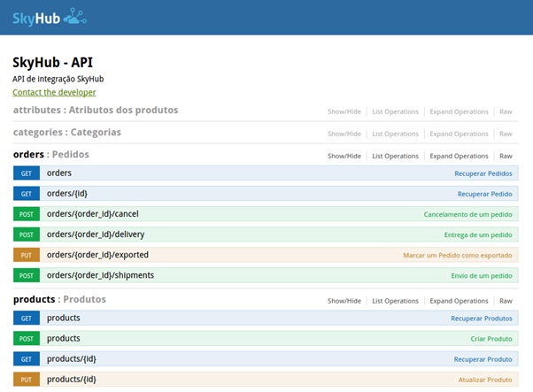The image size is (533, 392).
Task: Click Expand Operations for the categories section
Action: [459, 134]
